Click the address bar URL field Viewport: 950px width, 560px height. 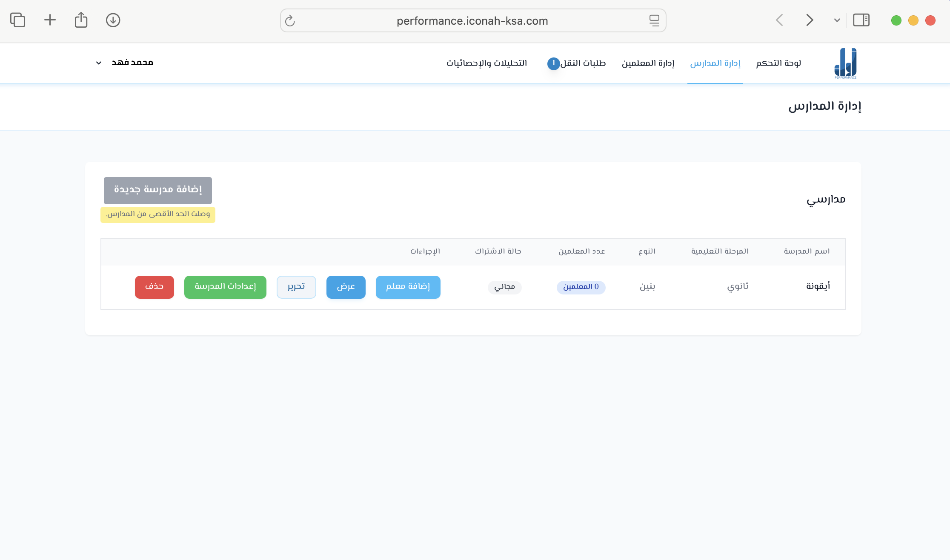472,20
